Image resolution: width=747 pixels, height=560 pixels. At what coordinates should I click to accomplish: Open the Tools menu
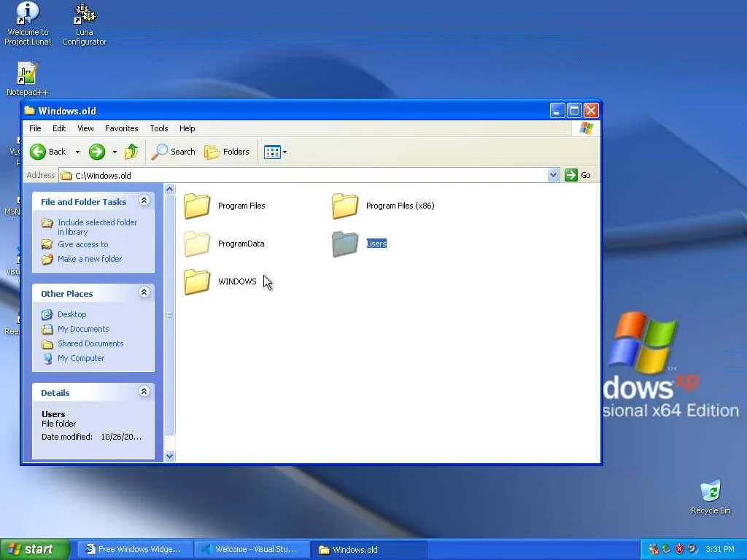pyautogui.click(x=158, y=128)
